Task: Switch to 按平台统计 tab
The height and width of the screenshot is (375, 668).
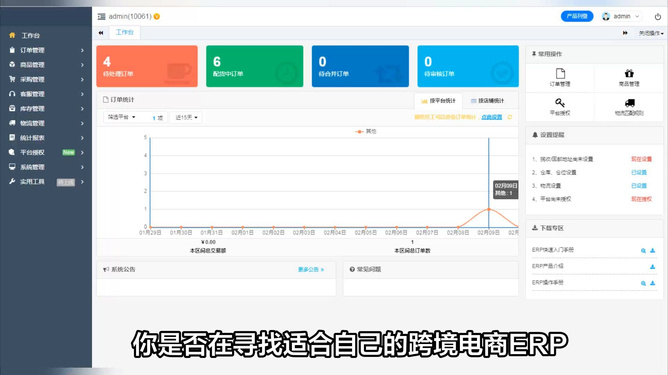Action: pyautogui.click(x=438, y=101)
